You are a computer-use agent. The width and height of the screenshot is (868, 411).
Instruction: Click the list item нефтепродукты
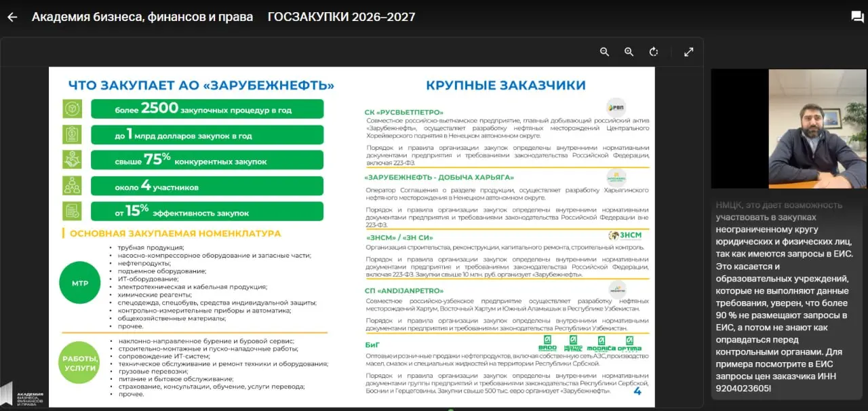click(x=144, y=263)
